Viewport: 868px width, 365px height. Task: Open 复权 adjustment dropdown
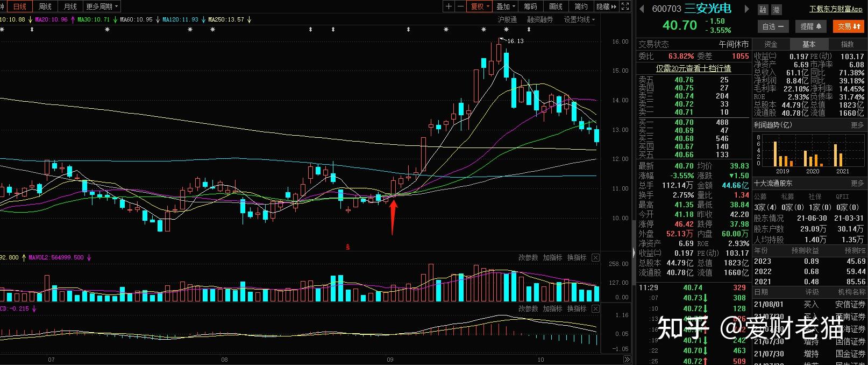(480, 6)
